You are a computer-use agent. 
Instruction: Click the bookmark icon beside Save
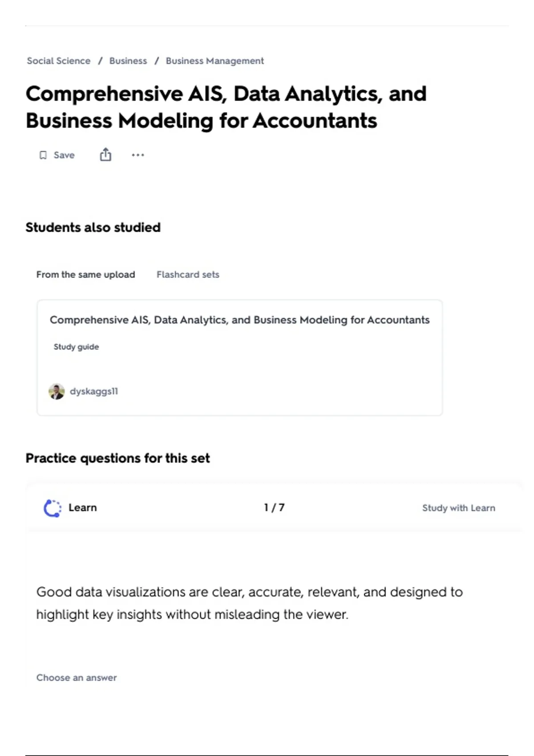43,155
